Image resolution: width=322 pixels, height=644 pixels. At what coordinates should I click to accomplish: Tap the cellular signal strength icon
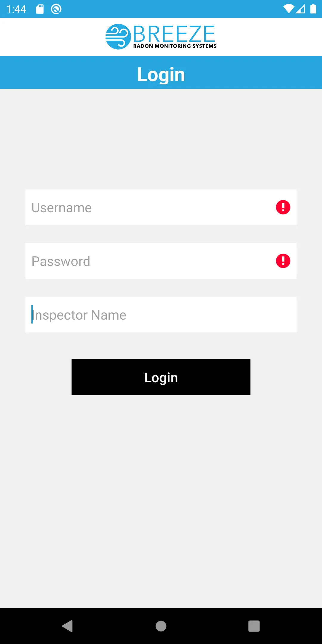(x=301, y=9)
